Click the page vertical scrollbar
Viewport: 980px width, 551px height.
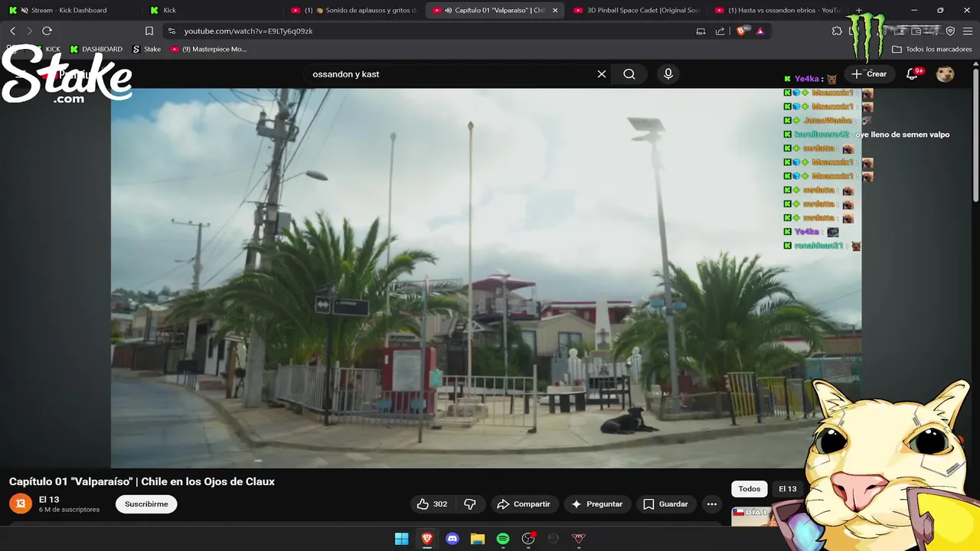tap(975, 136)
